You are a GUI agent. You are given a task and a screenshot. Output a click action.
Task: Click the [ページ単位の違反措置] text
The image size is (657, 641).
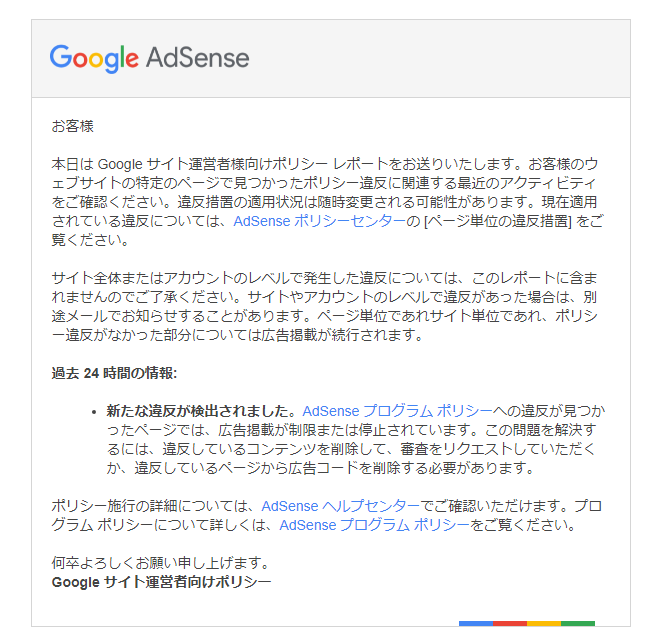498,221
